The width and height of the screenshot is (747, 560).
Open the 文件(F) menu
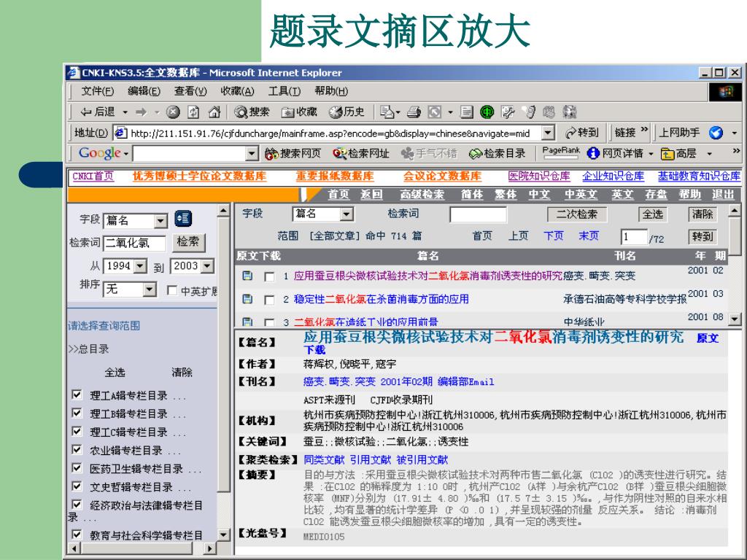97,91
